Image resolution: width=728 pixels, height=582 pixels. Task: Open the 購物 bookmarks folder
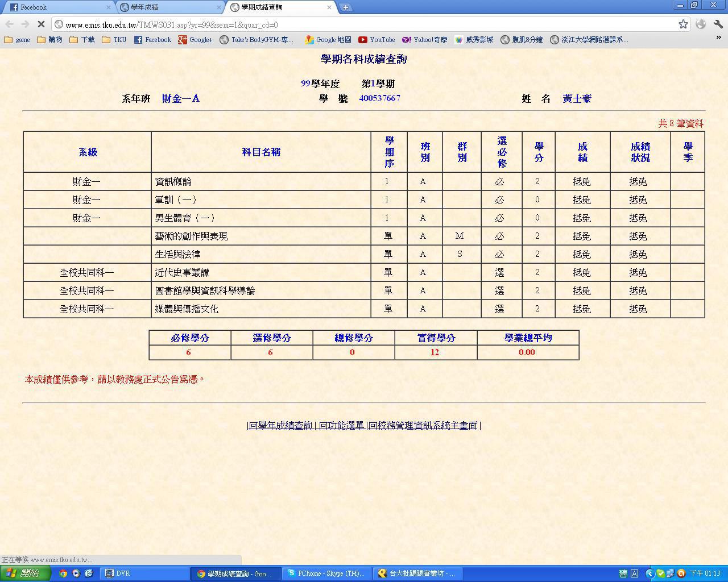[49, 40]
